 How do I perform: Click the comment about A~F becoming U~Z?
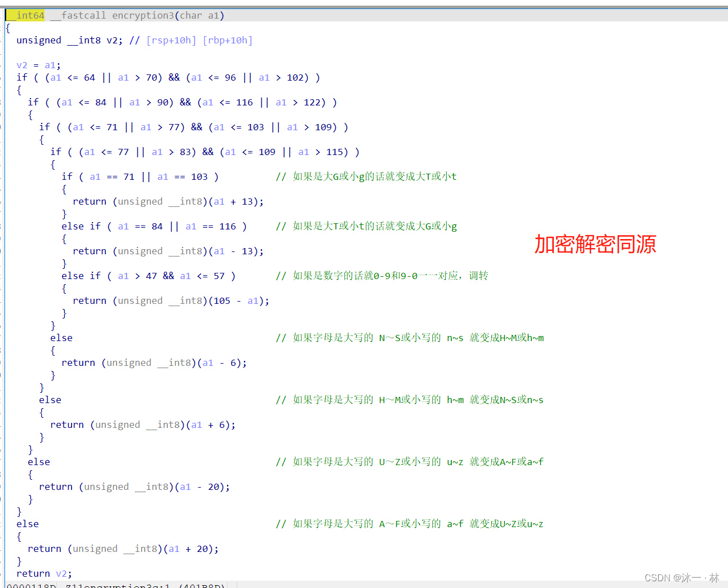coord(410,524)
